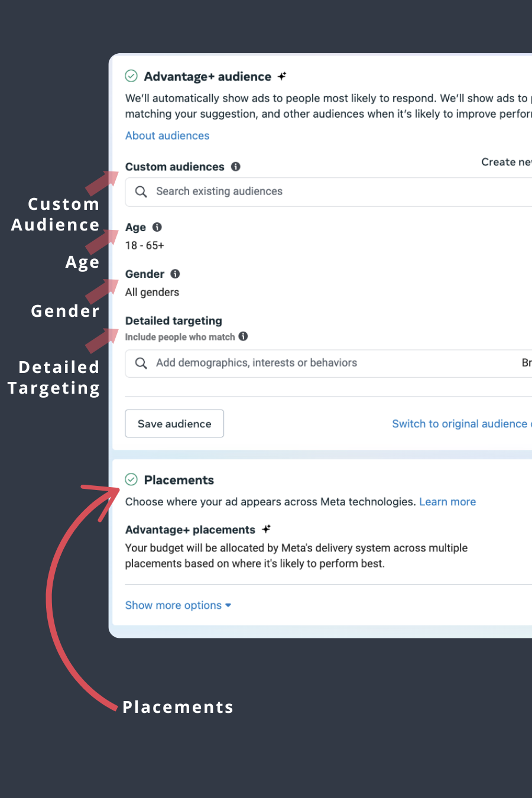Switch to original audience via link
Viewport: 532px width, 798px height.
[x=460, y=424]
